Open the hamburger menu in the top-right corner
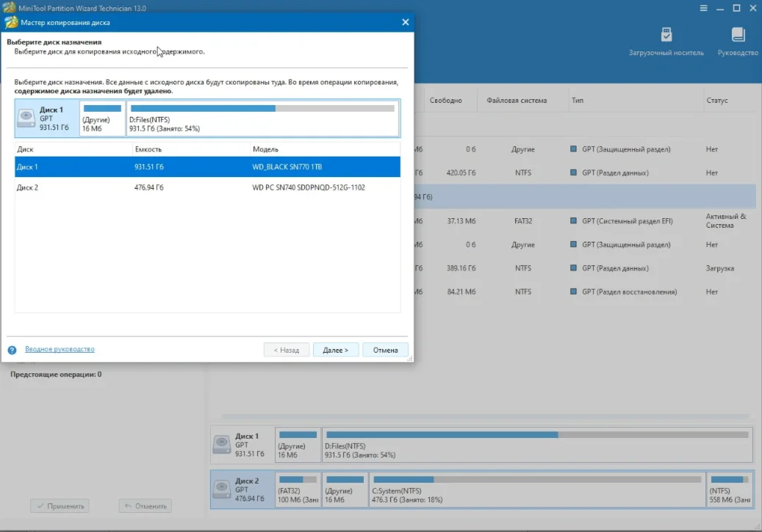Image resolution: width=762 pixels, height=532 pixels. 702,7
